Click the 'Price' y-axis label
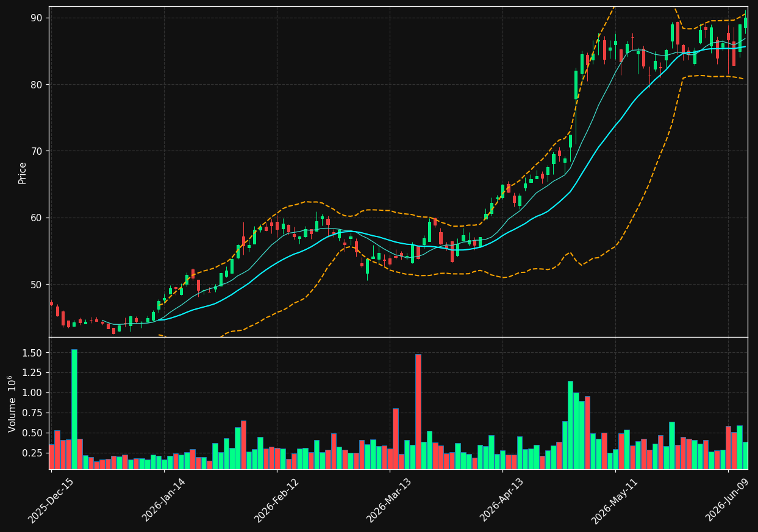Viewport: 758px width, 532px height. click(x=23, y=172)
